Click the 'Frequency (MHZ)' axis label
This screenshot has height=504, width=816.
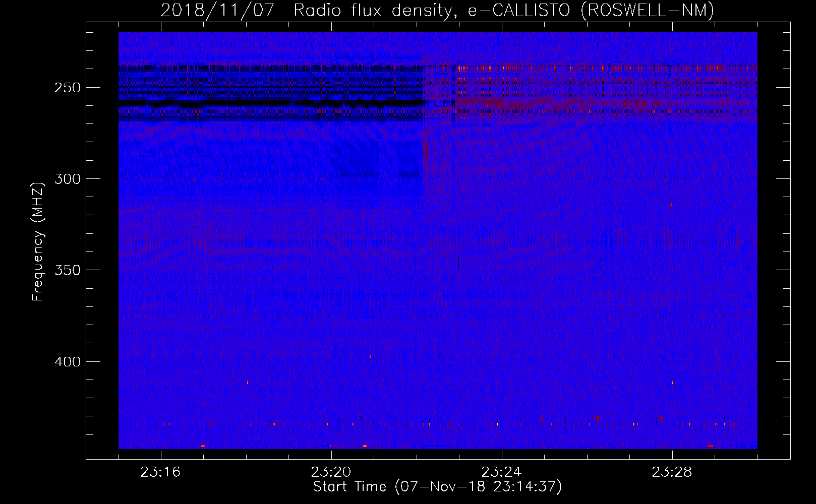[38, 242]
